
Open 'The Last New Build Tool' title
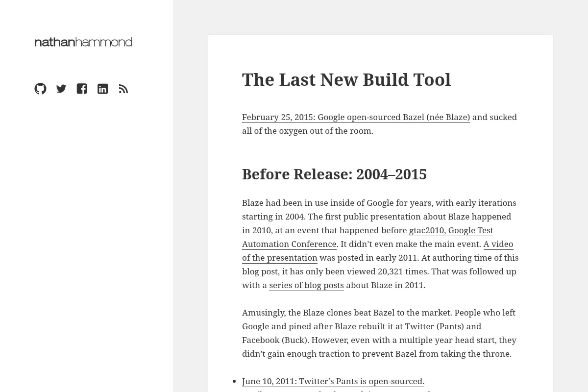click(346, 79)
